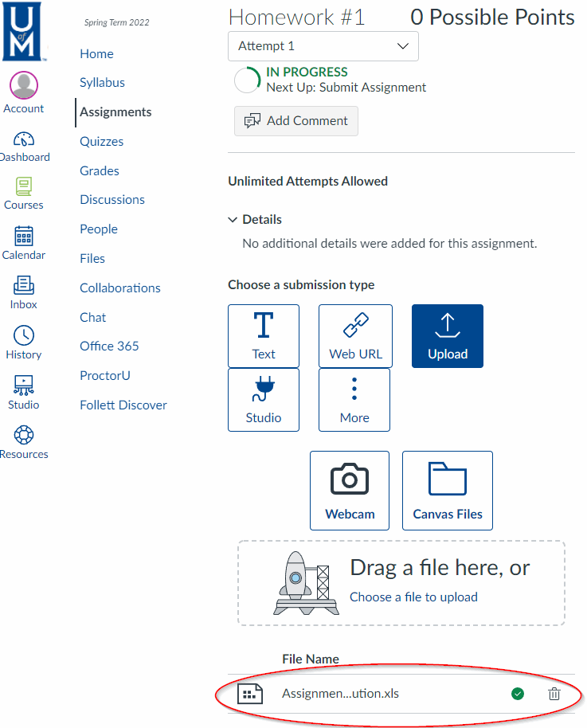Image resolution: width=587 pixels, height=728 pixels.
Task: Open the Chat page
Action: [x=93, y=318]
